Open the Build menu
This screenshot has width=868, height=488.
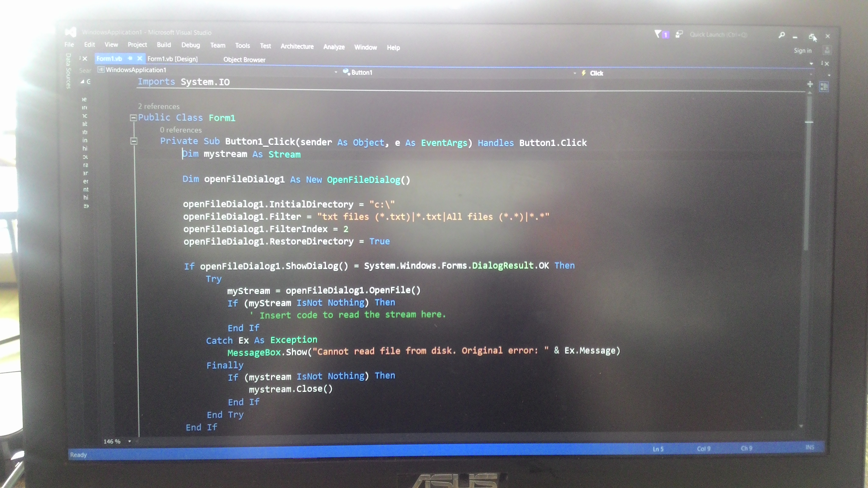tap(164, 45)
